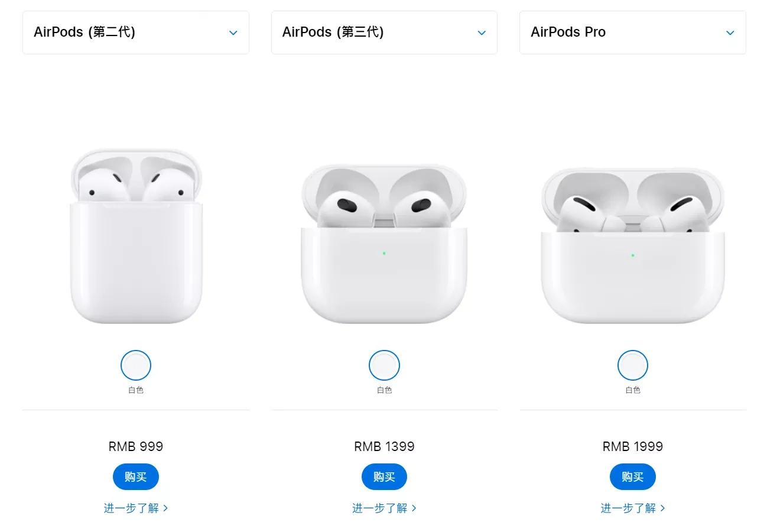Learn more about AirPods (第三代)
The width and height of the screenshot is (767, 532).
click(x=384, y=508)
